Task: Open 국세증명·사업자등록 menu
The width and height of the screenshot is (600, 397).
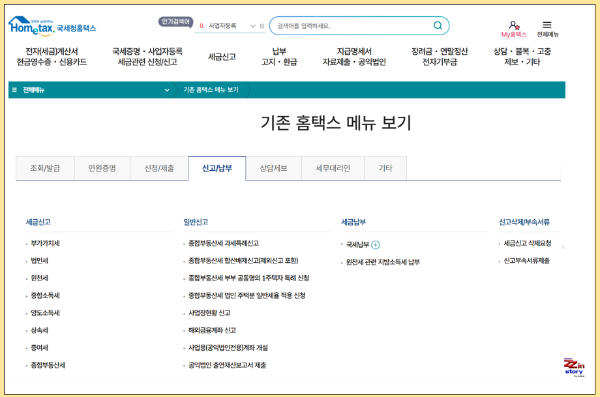Action: (x=147, y=57)
